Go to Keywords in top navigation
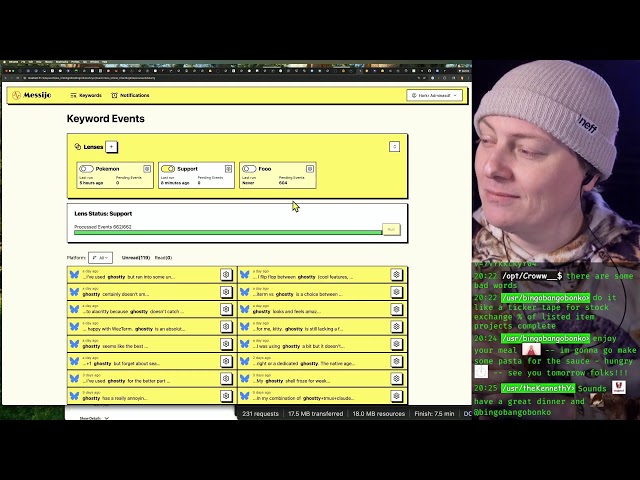640x480 pixels. 86,95
